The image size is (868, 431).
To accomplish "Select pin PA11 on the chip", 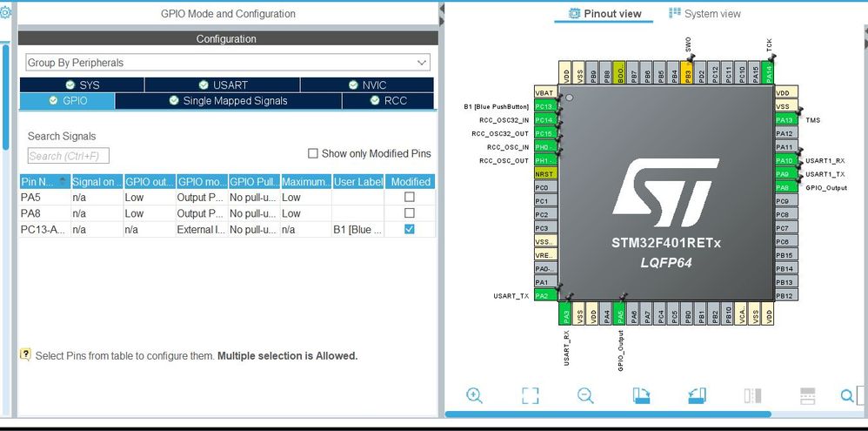I will click(x=786, y=147).
